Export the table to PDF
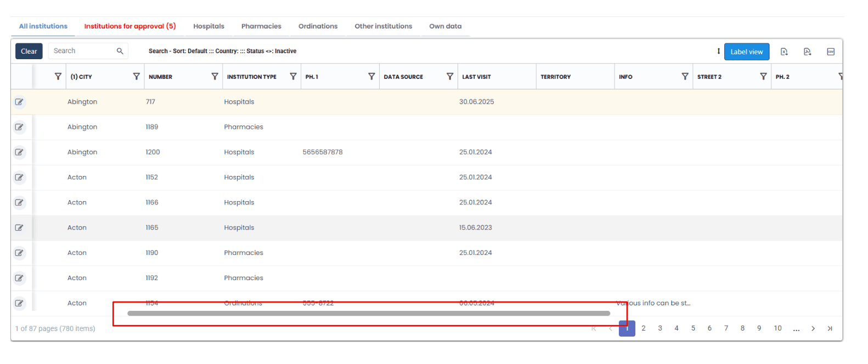Viewport: 868px width, 364px height. [x=807, y=52]
